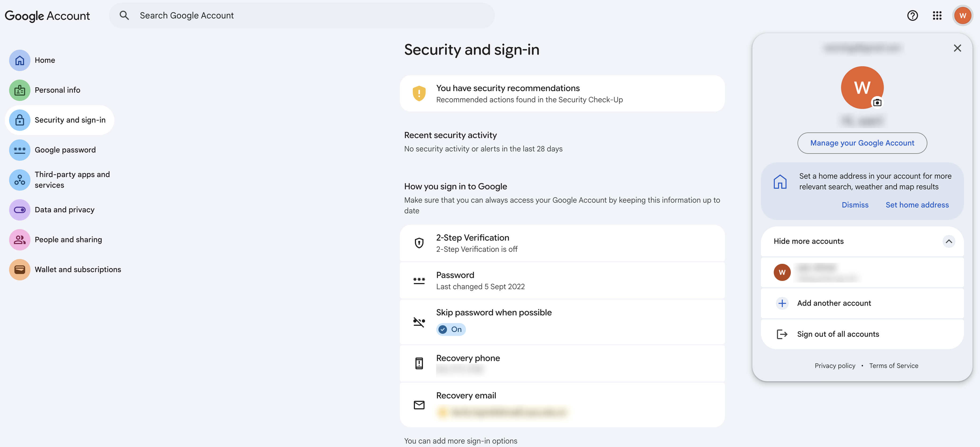The image size is (980, 447).
Task: Click the search magnifier icon
Action: [x=124, y=15]
